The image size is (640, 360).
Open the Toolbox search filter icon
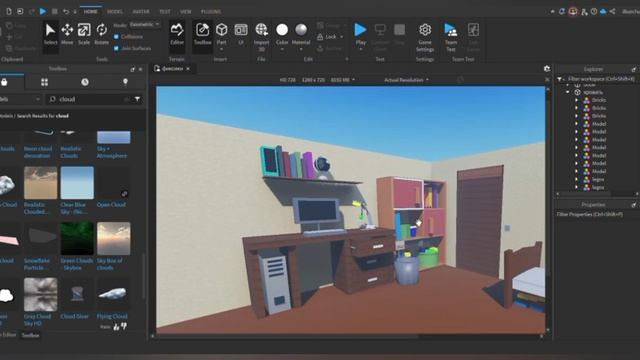138,99
